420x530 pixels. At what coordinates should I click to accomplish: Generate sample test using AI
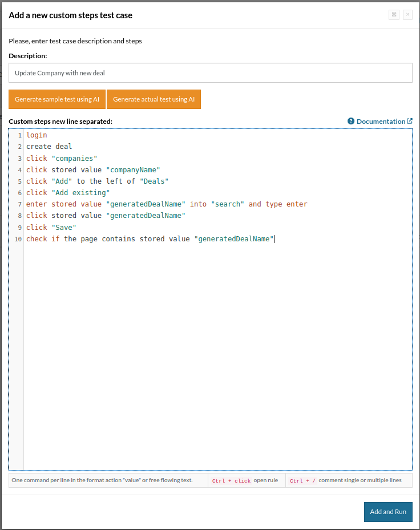(x=57, y=99)
